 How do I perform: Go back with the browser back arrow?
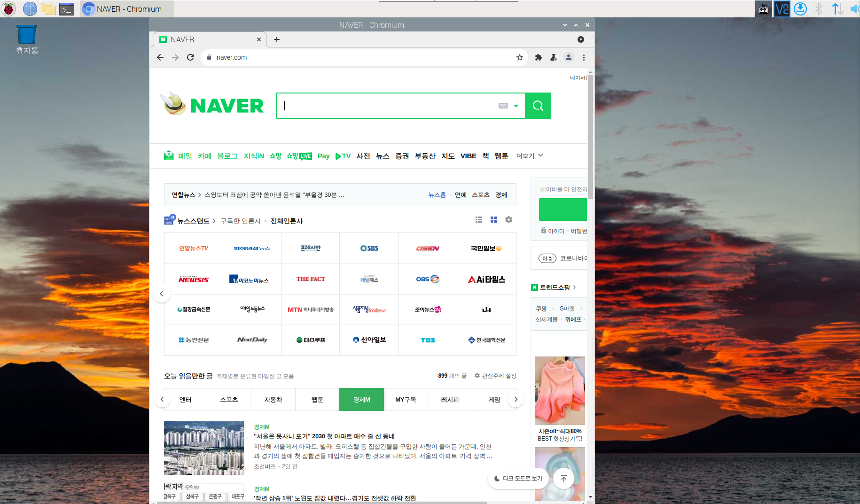(x=160, y=57)
